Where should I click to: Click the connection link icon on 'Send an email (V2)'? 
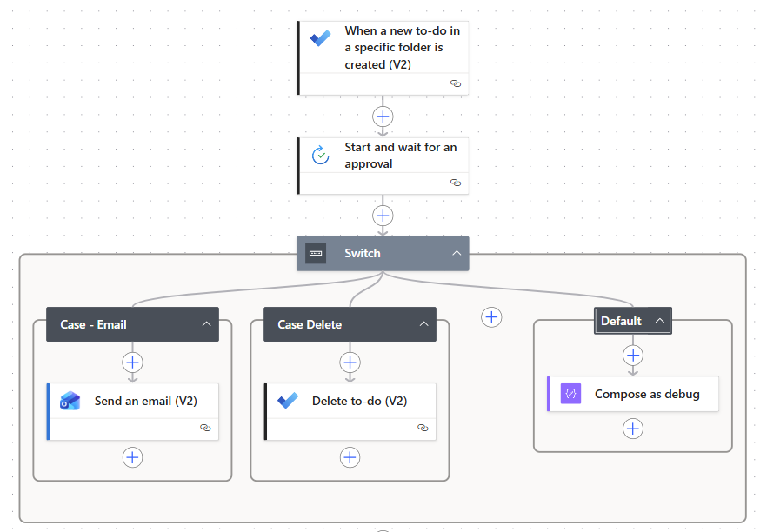pyautogui.click(x=205, y=428)
